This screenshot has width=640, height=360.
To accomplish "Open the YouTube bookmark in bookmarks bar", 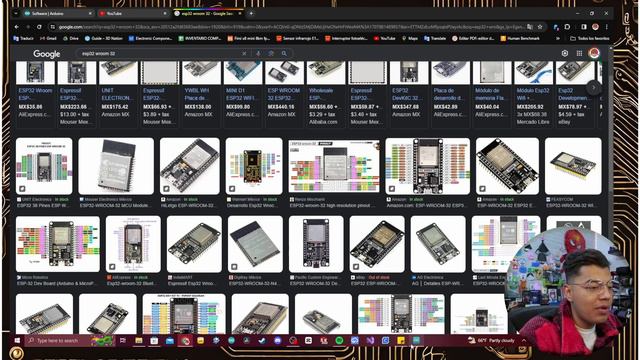I will (x=384, y=38).
